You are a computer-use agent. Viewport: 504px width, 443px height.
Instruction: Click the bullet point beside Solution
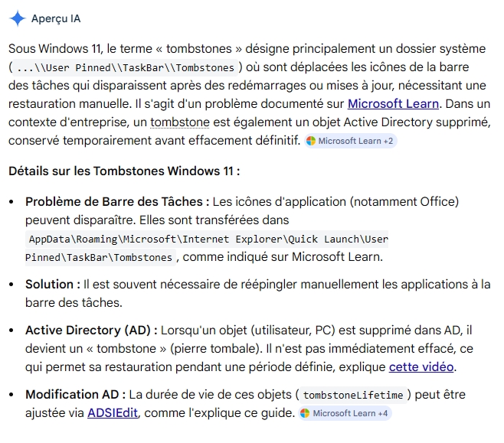tap(11, 285)
